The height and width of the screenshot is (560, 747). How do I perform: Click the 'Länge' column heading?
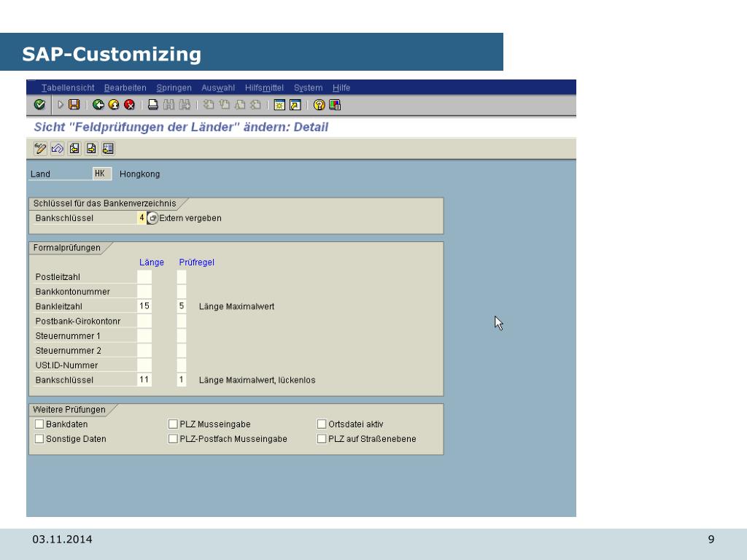152,262
